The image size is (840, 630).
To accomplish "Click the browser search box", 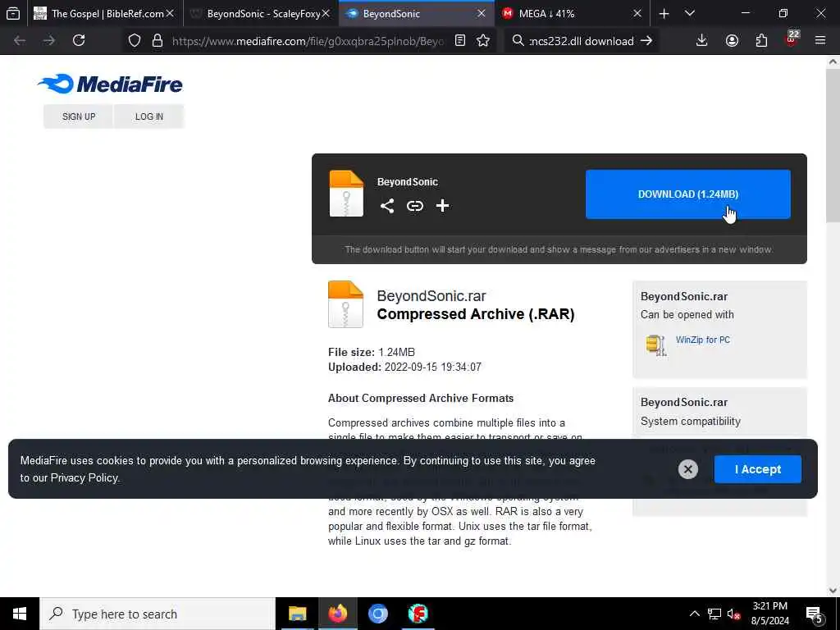I will 582,41.
